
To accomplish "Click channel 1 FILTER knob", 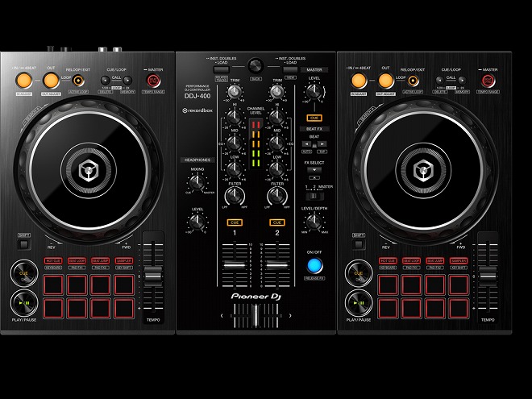I will pos(235,196).
